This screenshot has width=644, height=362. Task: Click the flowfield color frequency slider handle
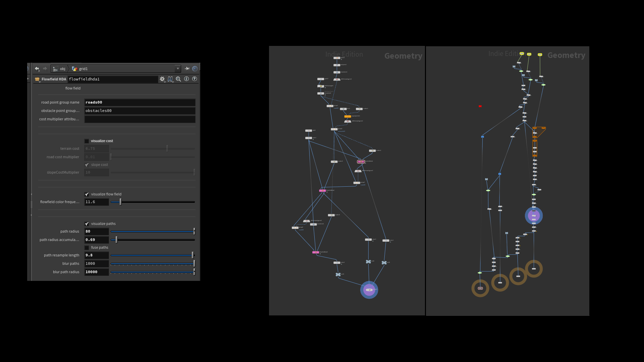(x=120, y=202)
